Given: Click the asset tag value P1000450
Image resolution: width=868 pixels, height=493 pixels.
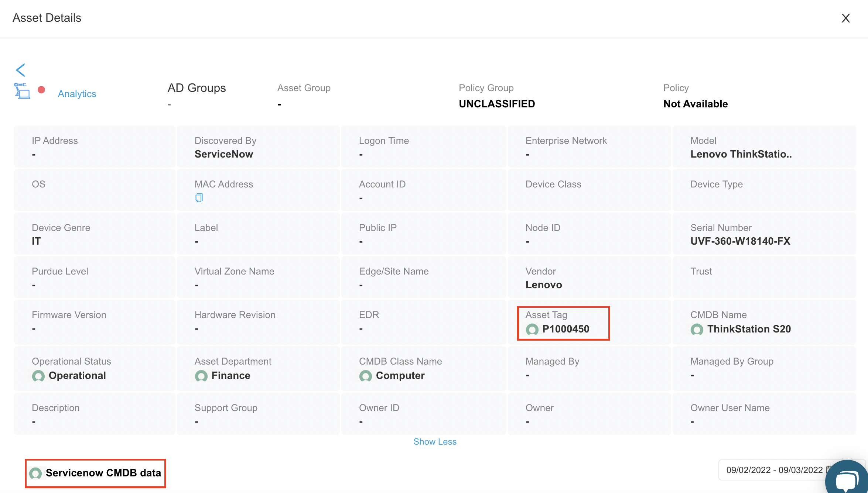Looking at the screenshot, I should [565, 329].
